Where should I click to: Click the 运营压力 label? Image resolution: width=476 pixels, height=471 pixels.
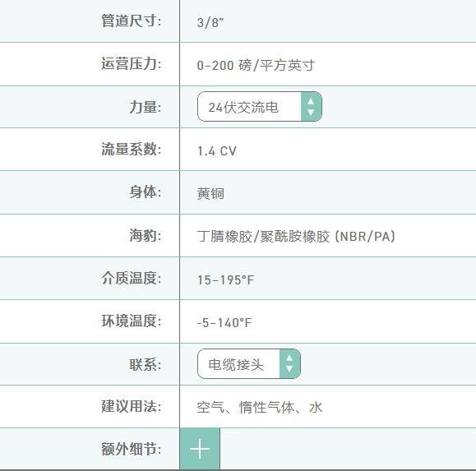tap(132, 64)
